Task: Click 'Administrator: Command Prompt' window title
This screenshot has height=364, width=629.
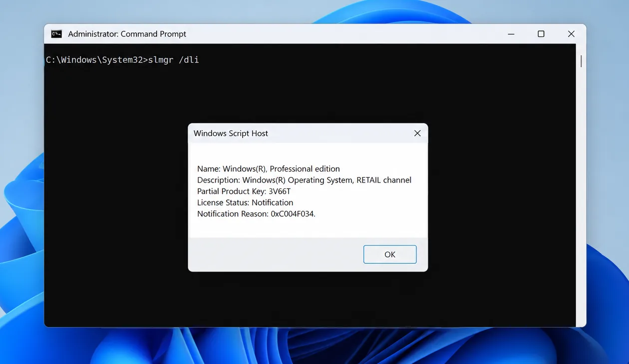Action: tap(127, 34)
